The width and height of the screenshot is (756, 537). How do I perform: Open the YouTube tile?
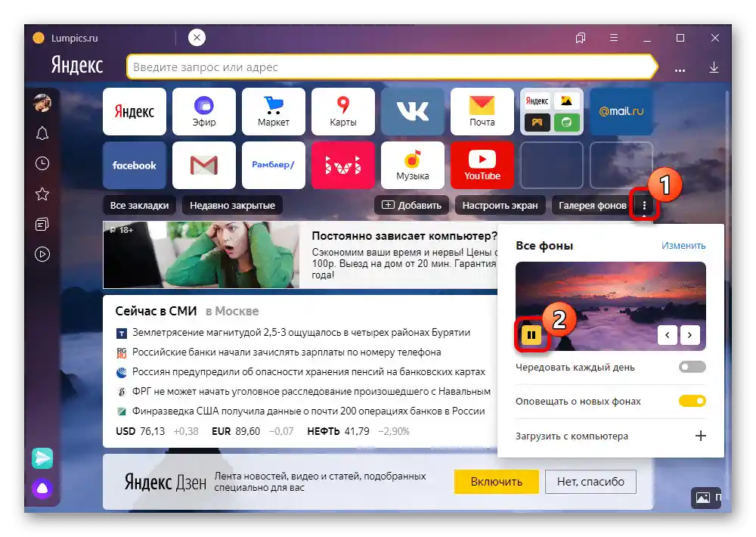coord(482,165)
